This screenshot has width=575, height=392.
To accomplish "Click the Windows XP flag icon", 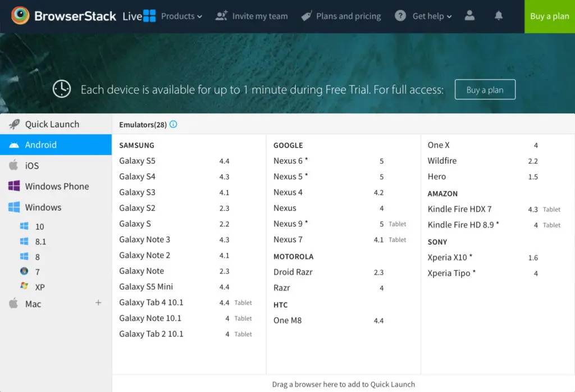I will point(24,286).
